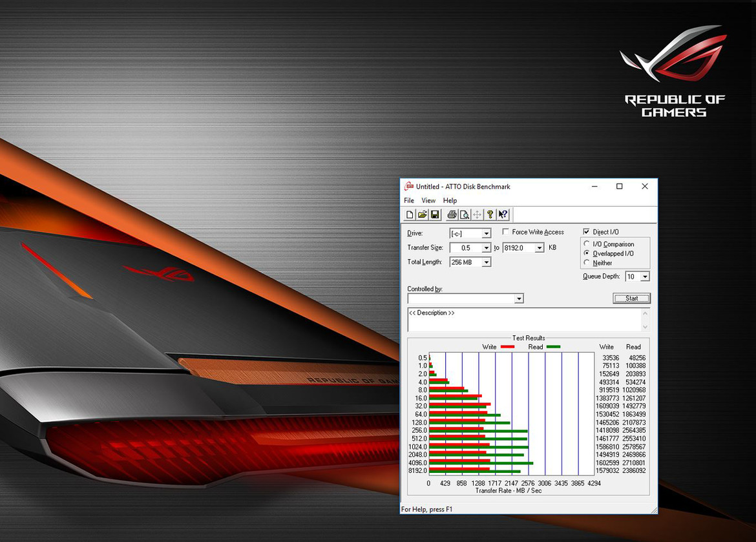Image resolution: width=756 pixels, height=542 pixels.
Task: Select Overlapped I/O radio button
Action: [x=587, y=253]
